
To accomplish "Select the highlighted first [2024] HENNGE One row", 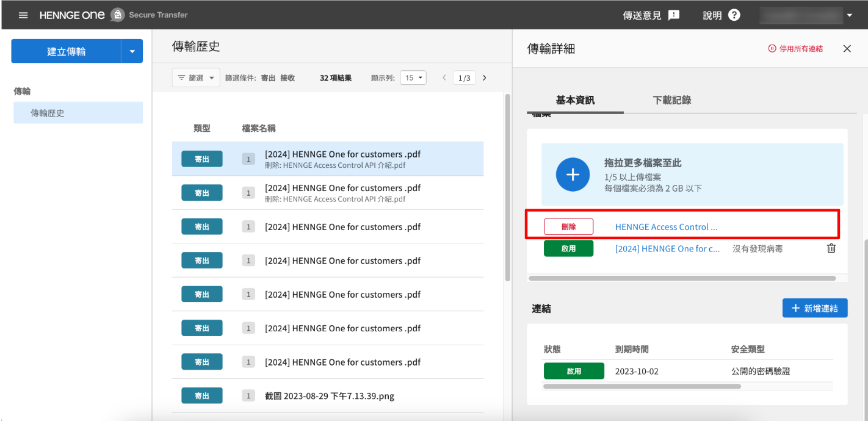I will [x=328, y=159].
